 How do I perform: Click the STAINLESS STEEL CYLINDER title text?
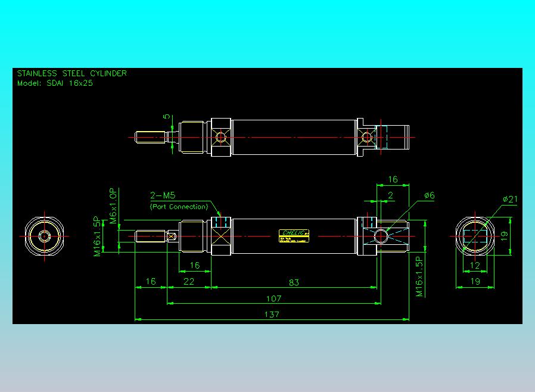point(72,73)
